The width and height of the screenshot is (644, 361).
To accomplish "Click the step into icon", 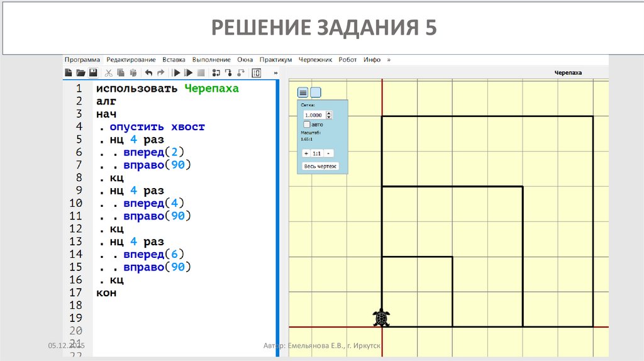I will 228,73.
